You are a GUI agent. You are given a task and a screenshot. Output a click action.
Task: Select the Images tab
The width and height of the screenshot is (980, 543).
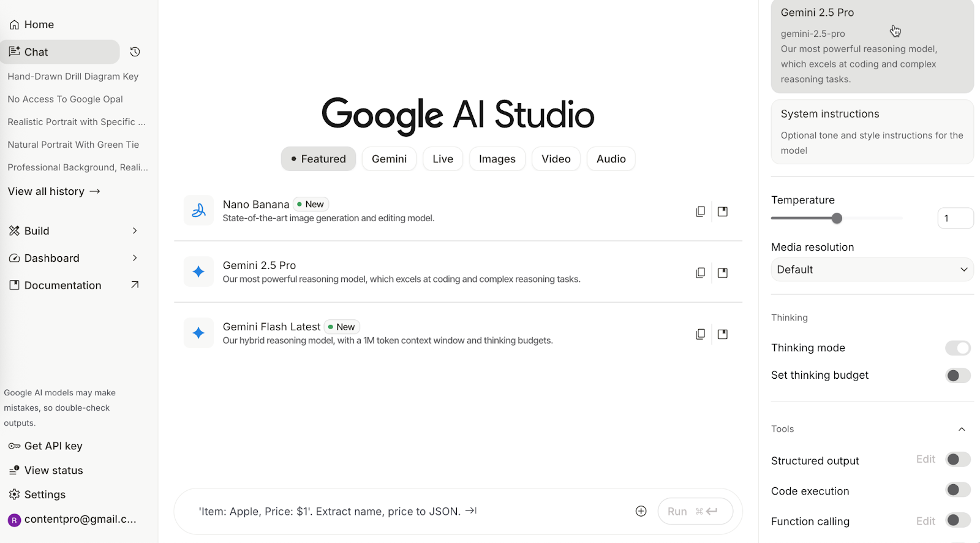pos(497,159)
